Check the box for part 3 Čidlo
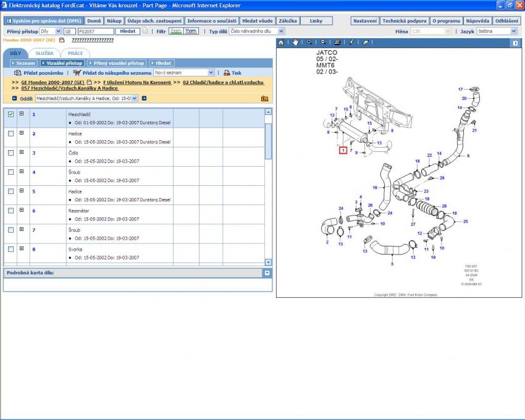The height and width of the screenshot is (420, 525). (10, 153)
